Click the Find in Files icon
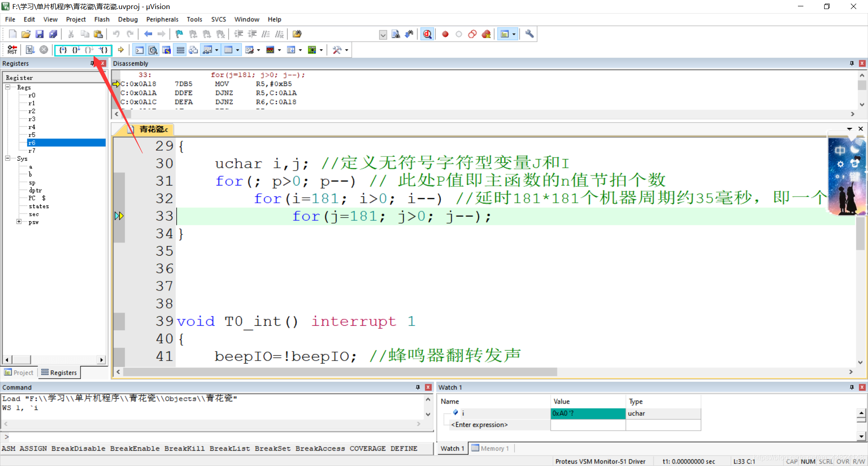Image resolution: width=868 pixels, height=466 pixels. [297, 34]
